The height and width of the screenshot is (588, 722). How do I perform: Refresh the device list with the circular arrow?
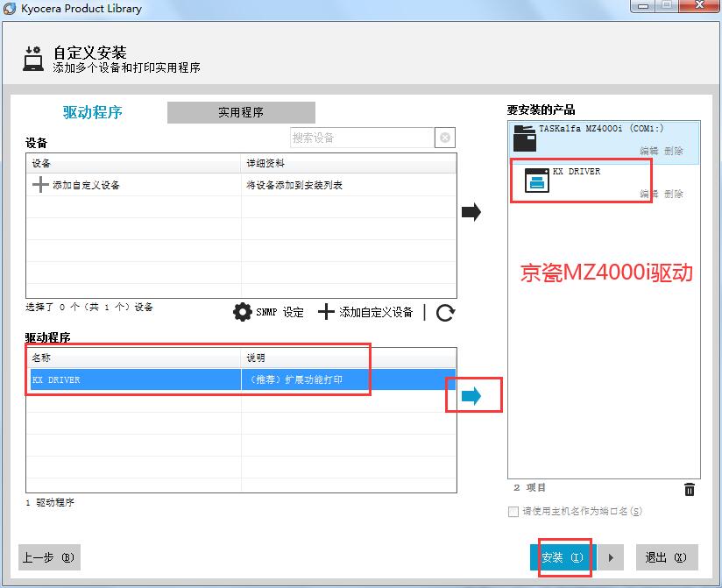445,313
